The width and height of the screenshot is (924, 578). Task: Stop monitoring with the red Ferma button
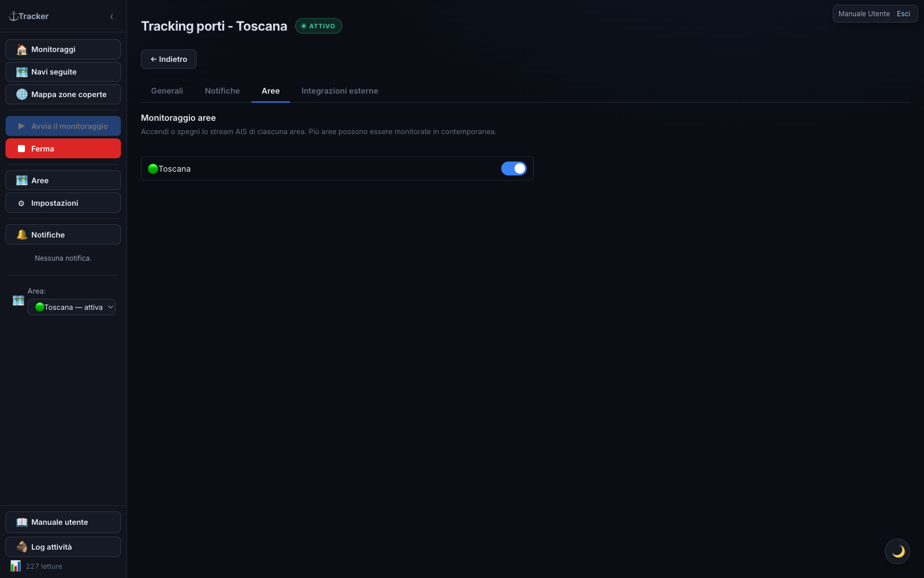(63, 149)
